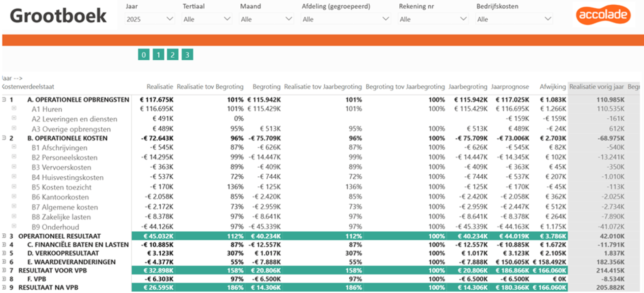This screenshot has height=293, width=644.
Task: Expand B2 Personeelskosten row
Action: coord(14,157)
